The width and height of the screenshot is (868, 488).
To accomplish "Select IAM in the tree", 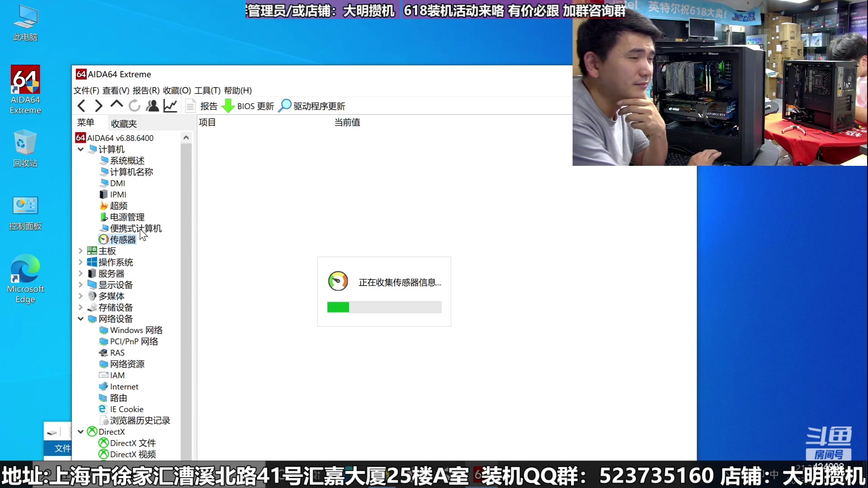I will click(x=112, y=375).
